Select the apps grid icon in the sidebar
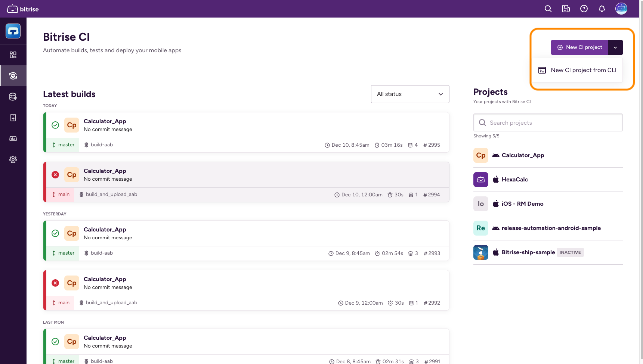This screenshot has width=643, height=364. click(13, 55)
